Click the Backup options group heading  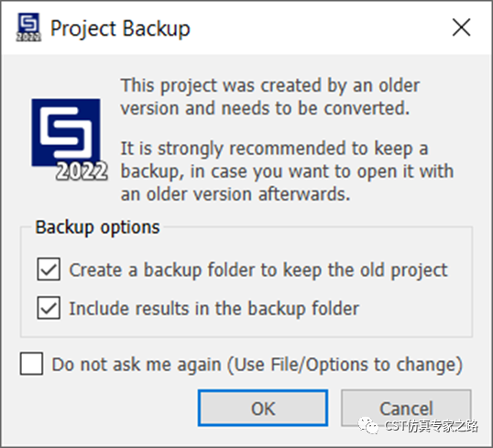(x=97, y=227)
